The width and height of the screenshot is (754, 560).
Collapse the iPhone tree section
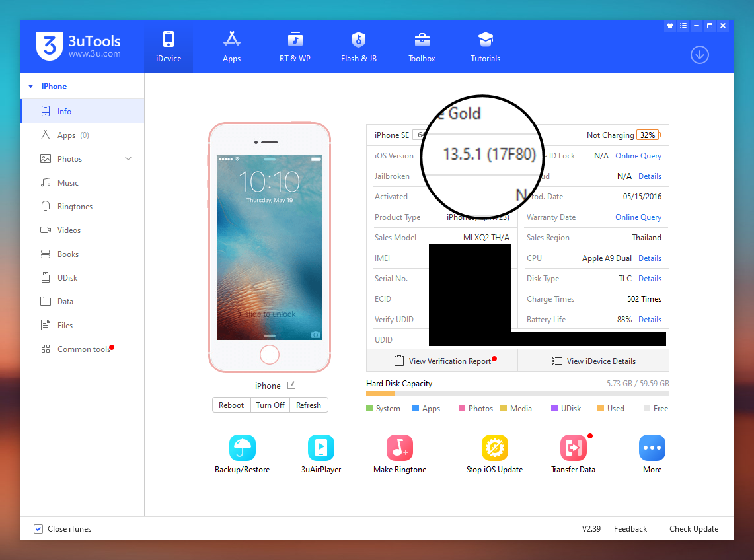[x=30, y=87]
